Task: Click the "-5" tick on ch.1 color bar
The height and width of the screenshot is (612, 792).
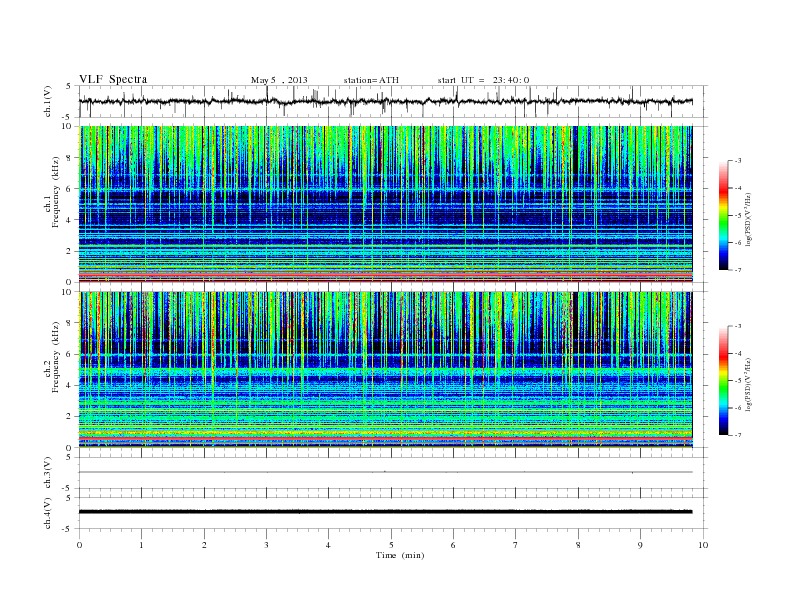Action: tap(738, 216)
